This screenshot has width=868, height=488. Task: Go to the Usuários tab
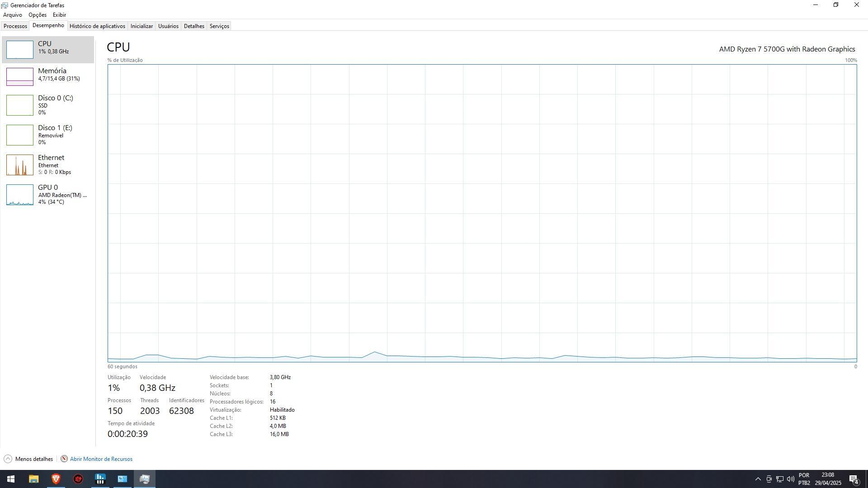[168, 26]
